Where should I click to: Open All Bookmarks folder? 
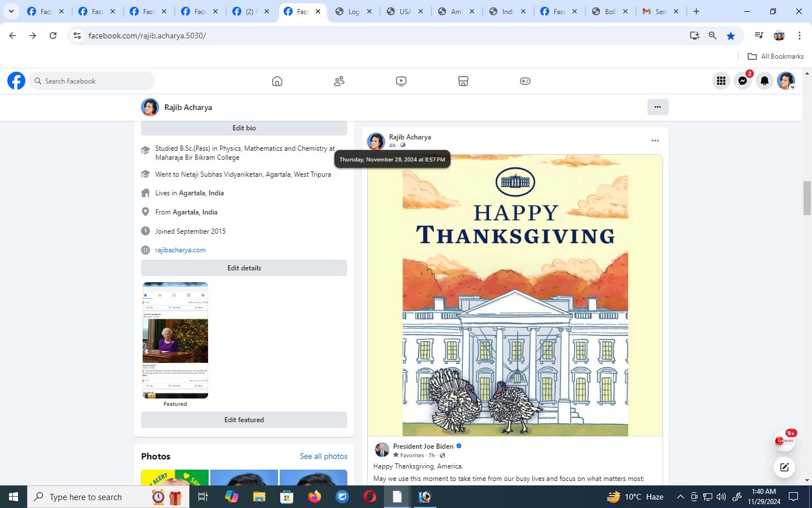point(775,56)
